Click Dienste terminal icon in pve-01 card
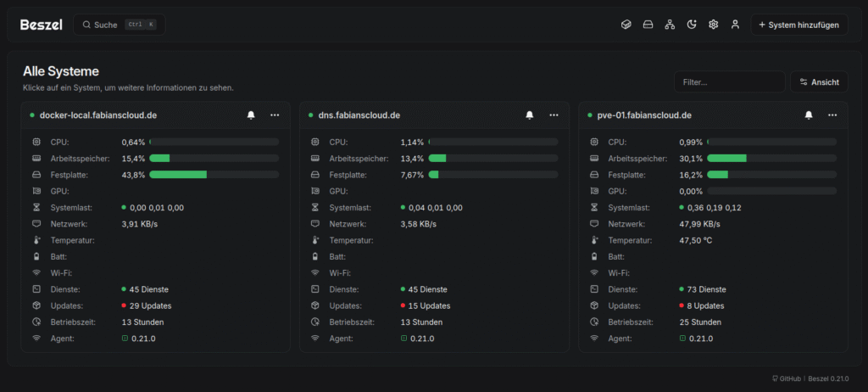The width and height of the screenshot is (868, 392). coord(594,289)
